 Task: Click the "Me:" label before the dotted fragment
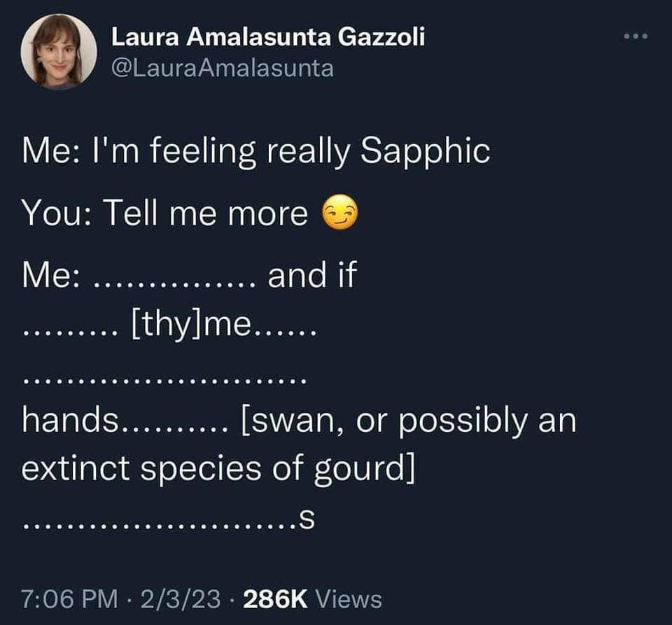pos(50,276)
